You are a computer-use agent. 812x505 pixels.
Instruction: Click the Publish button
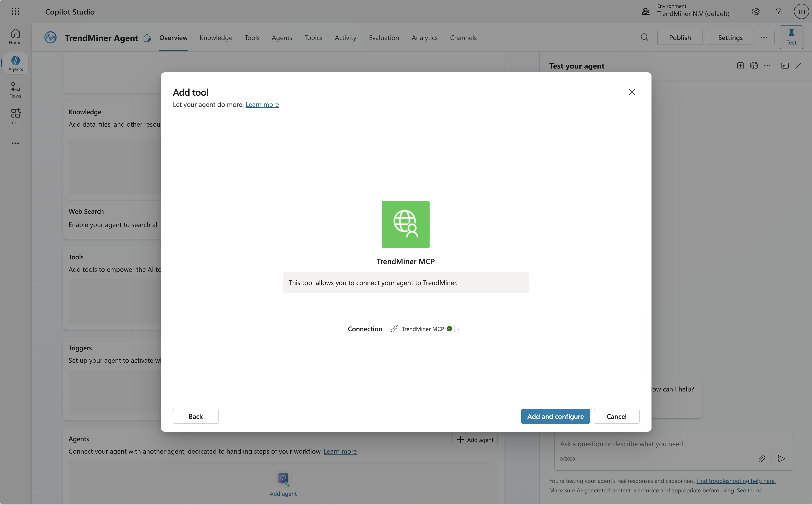(x=680, y=37)
